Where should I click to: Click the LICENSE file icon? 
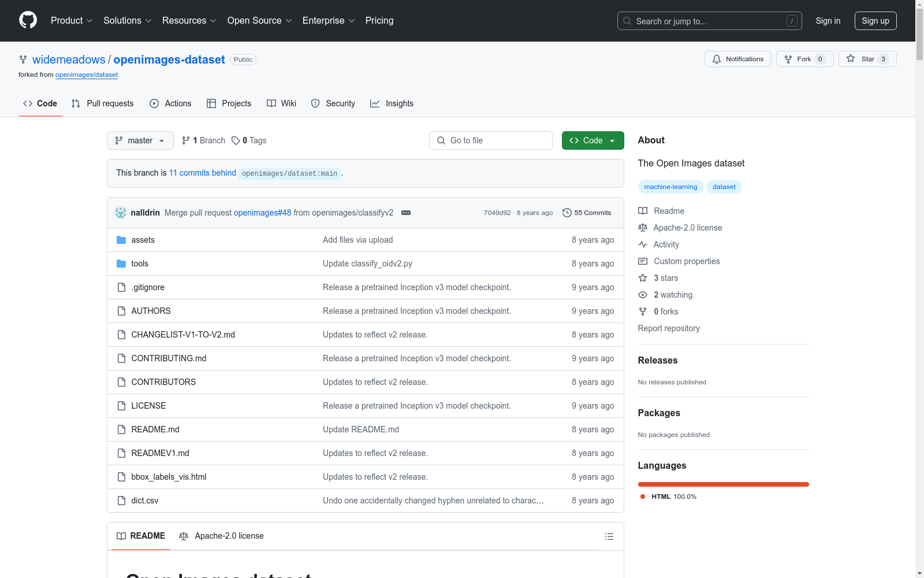pyautogui.click(x=121, y=406)
